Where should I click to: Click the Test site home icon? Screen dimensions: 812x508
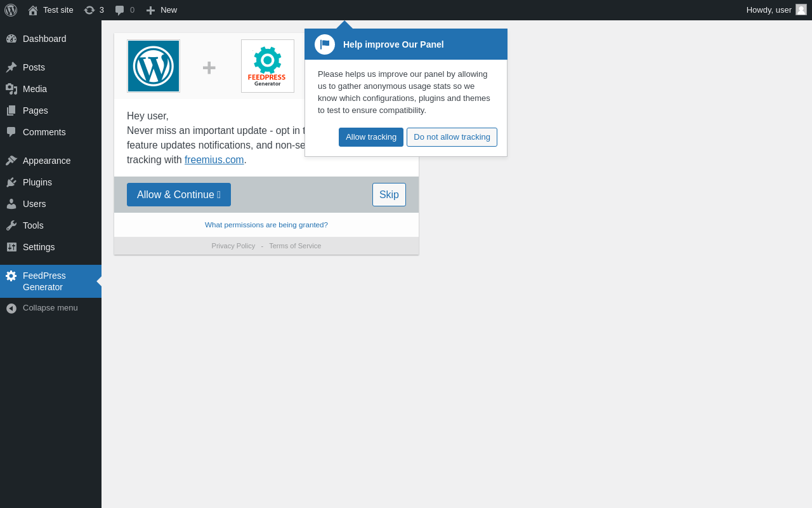(x=33, y=10)
